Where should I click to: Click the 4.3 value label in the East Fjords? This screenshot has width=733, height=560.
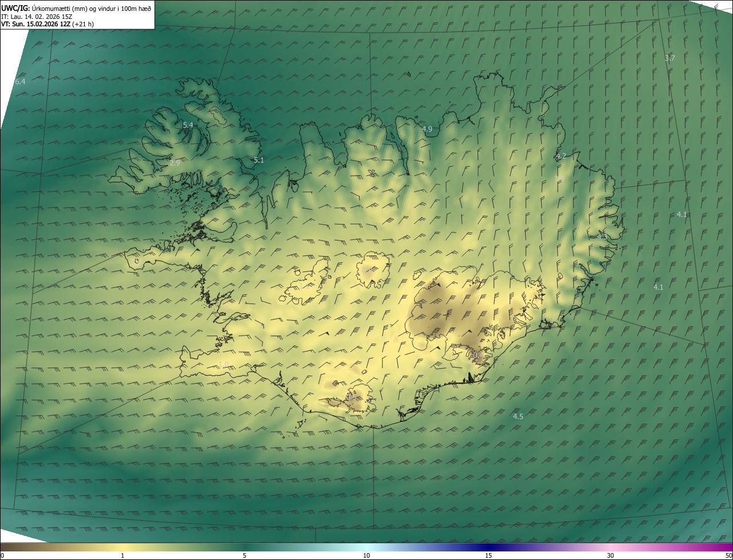(602, 236)
